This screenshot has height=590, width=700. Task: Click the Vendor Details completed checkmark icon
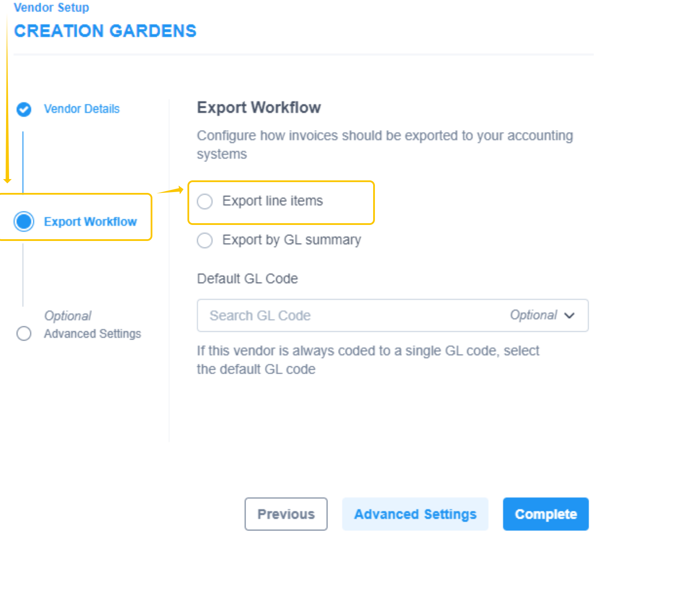[x=24, y=109]
